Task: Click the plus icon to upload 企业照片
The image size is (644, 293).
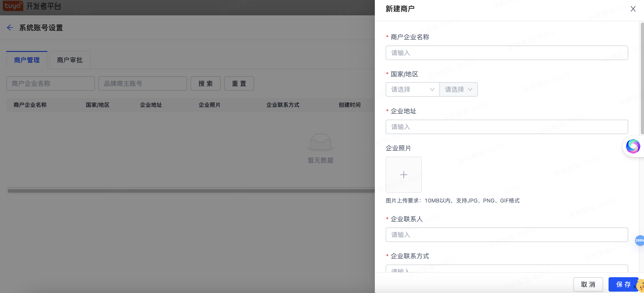Action: pos(404,174)
